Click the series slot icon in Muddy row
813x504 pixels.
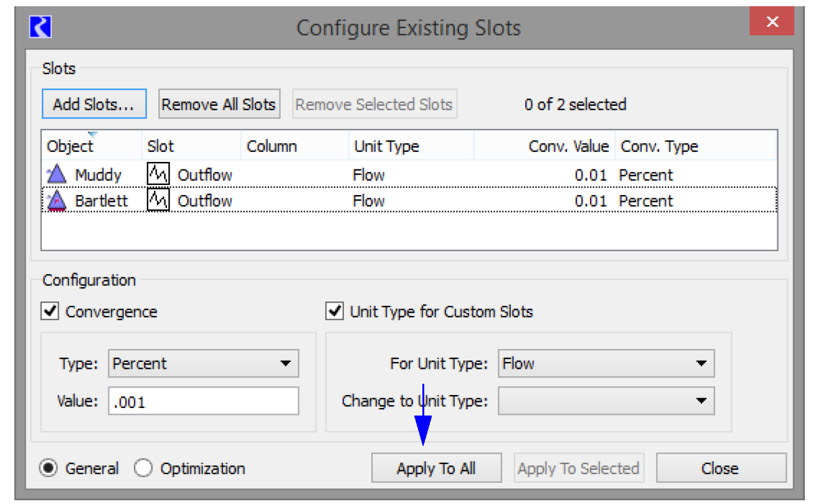point(158,175)
